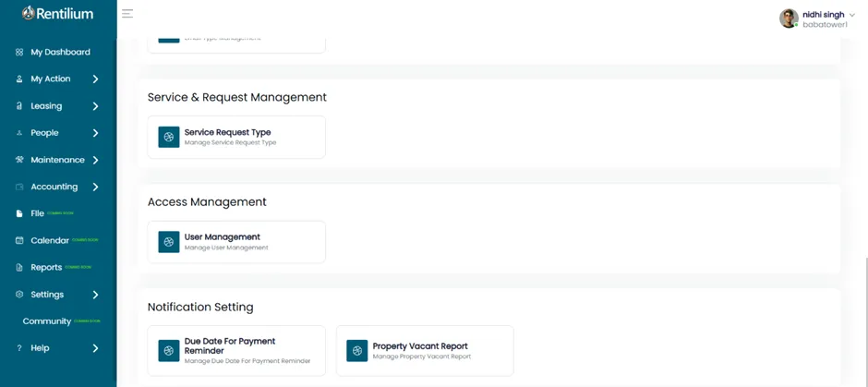Expand the People submenu chevron

pos(95,133)
